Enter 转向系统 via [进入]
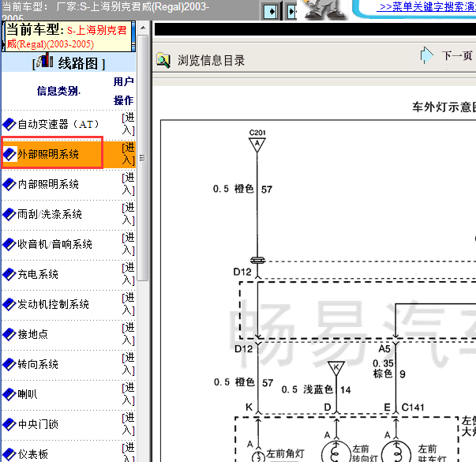 (x=128, y=363)
